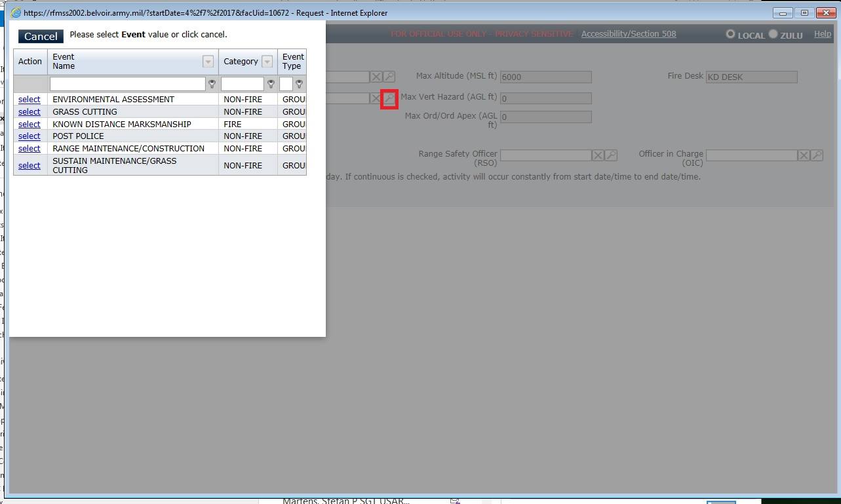Open the Range Safety Officer lookup magnifier
The height and width of the screenshot is (504, 841).
[x=610, y=155]
